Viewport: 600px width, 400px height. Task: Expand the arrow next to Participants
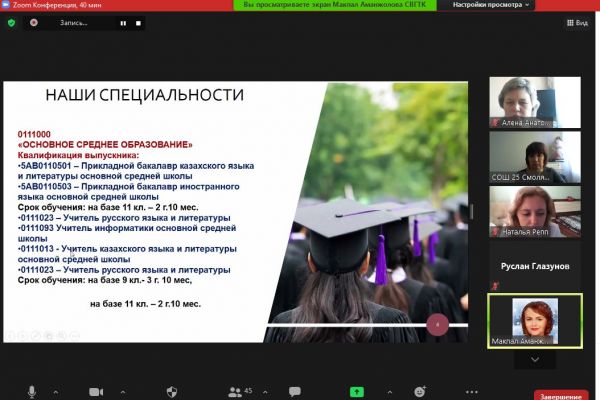[263, 391]
